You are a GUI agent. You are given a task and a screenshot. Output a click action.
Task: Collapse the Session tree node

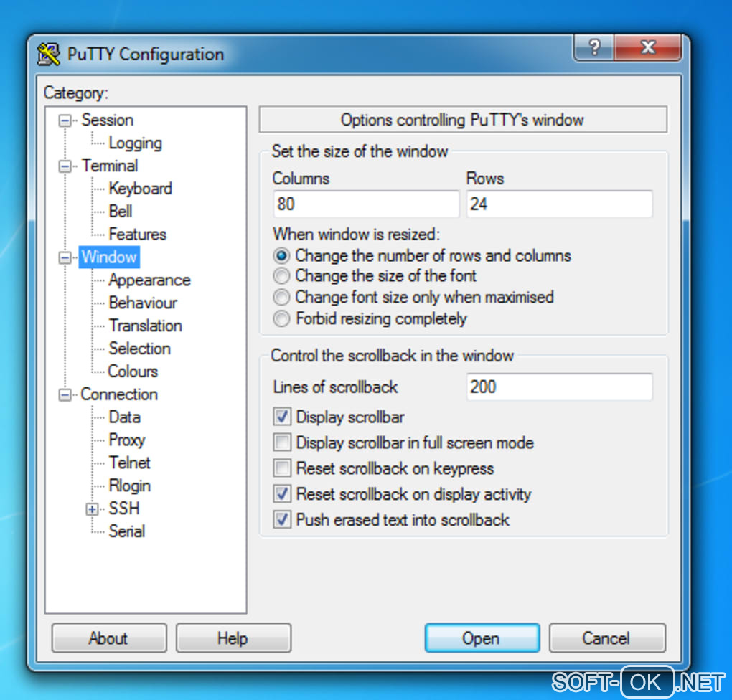point(65,121)
